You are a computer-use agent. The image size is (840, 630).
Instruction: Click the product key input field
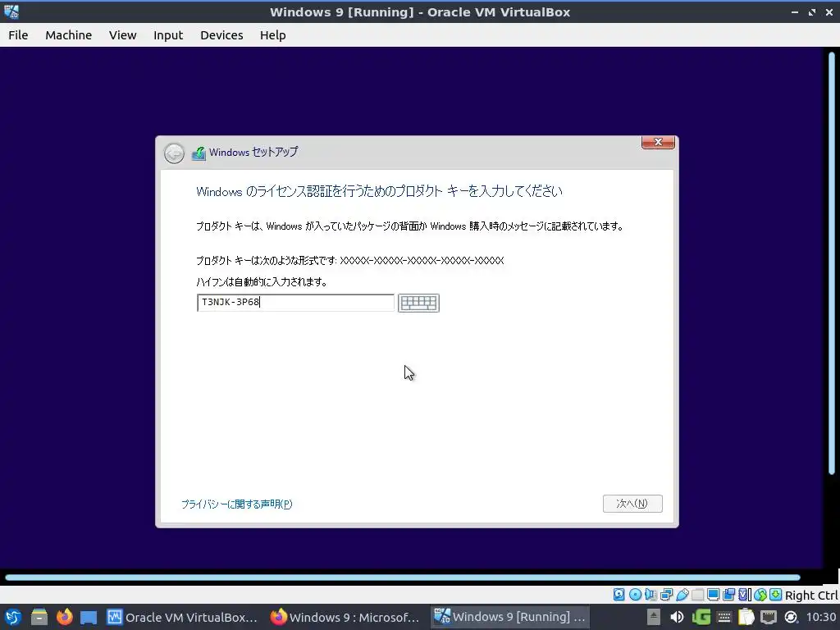[x=295, y=303]
